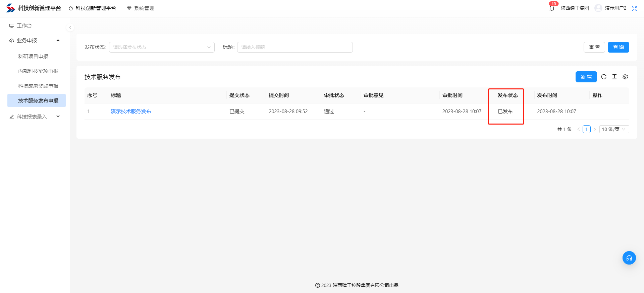The image size is (644, 293).
Task: Open column settings gear icon
Action: pyautogui.click(x=625, y=77)
